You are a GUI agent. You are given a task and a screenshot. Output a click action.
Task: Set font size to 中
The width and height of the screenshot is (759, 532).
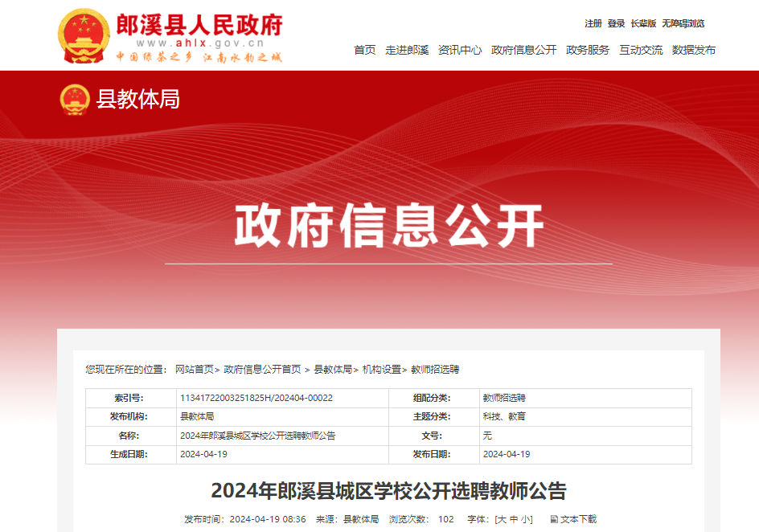point(514,519)
